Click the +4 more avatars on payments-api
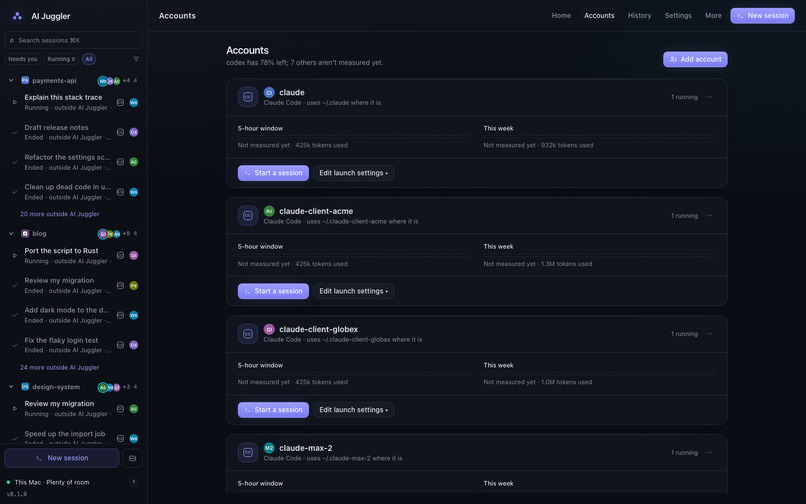Image resolution: width=806 pixels, height=504 pixels. (126, 81)
